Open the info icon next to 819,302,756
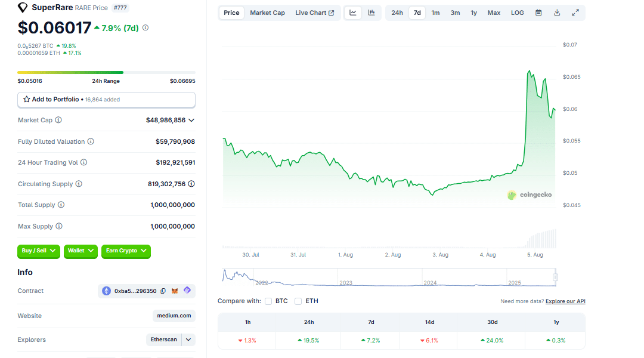The width and height of the screenshot is (644, 358). click(x=191, y=184)
